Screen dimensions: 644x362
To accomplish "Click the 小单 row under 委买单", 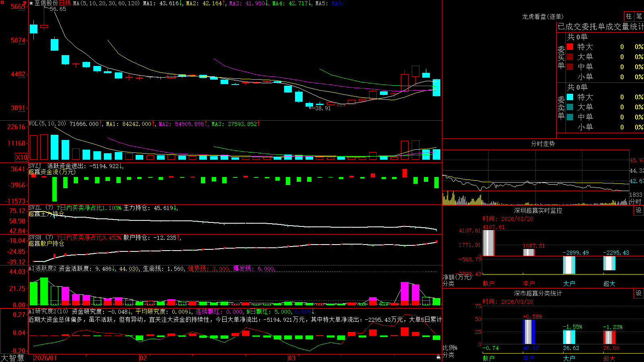I will pyautogui.click(x=605, y=77).
